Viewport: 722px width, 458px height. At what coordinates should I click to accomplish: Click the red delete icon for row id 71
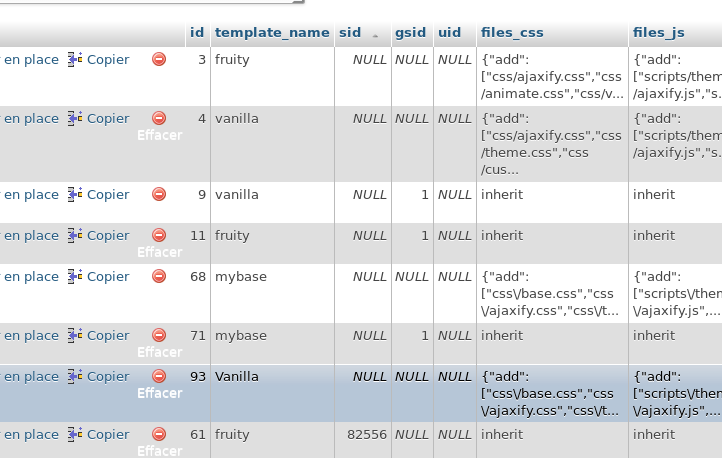click(159, 336)
